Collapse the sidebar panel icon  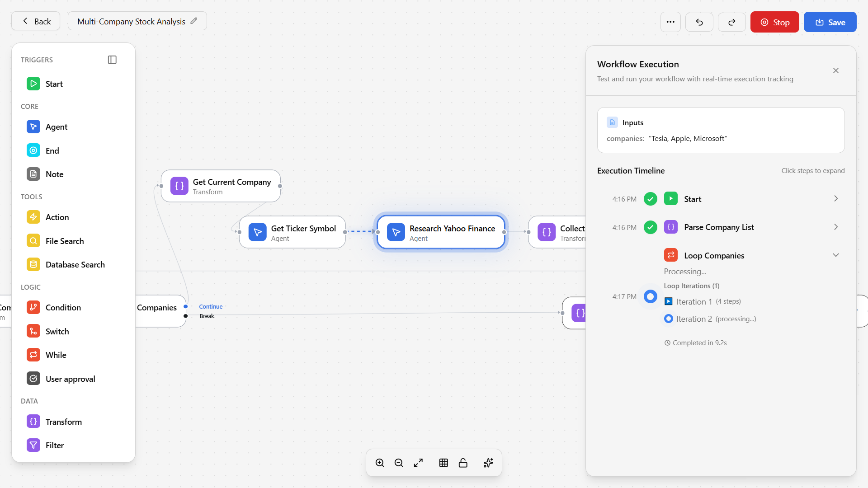(x=112, y=60)
